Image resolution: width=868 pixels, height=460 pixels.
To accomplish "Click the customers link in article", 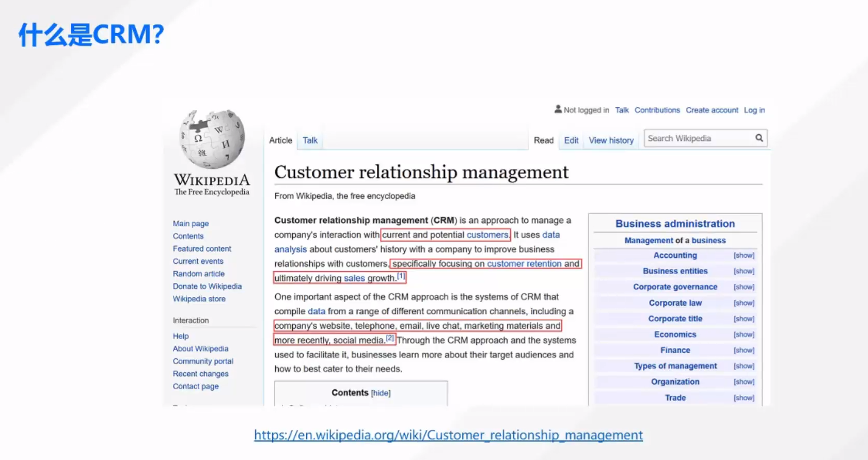I will [x=487, y=235].
